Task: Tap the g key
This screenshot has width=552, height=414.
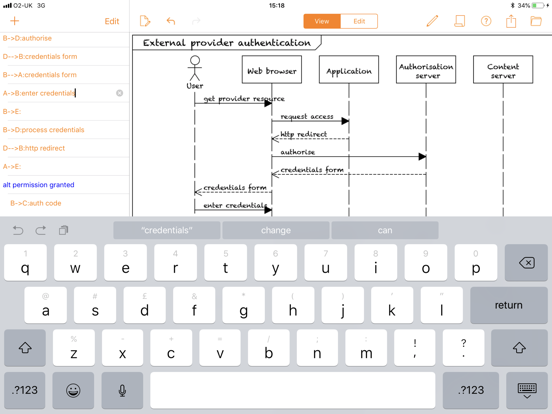Action: click(244, 305)
